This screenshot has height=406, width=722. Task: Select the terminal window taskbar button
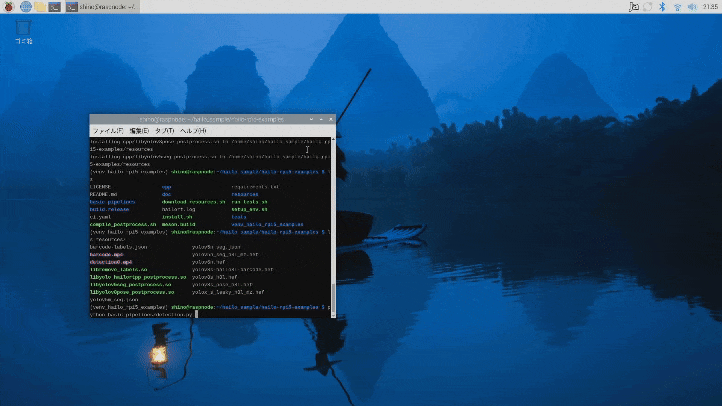(x=101, y=6)
